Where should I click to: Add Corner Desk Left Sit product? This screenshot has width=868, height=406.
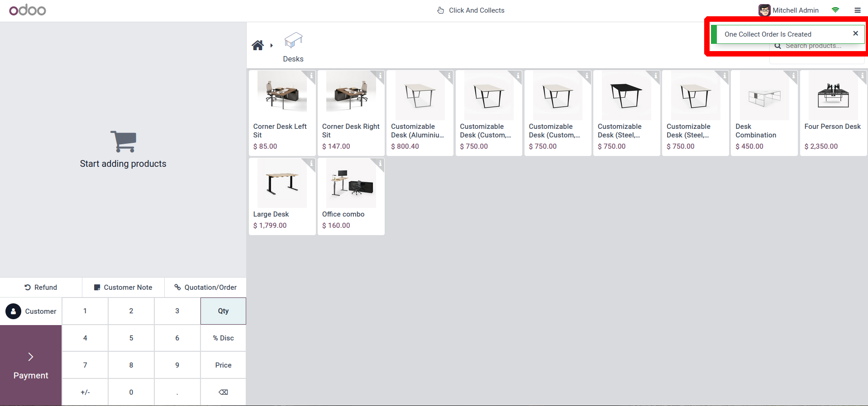click(x=282, y=113)
